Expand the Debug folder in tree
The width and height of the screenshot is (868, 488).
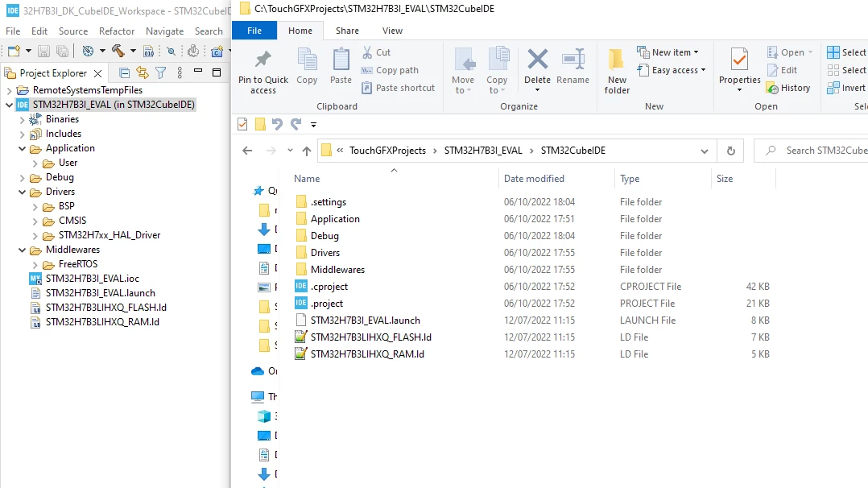click(23, 178)
